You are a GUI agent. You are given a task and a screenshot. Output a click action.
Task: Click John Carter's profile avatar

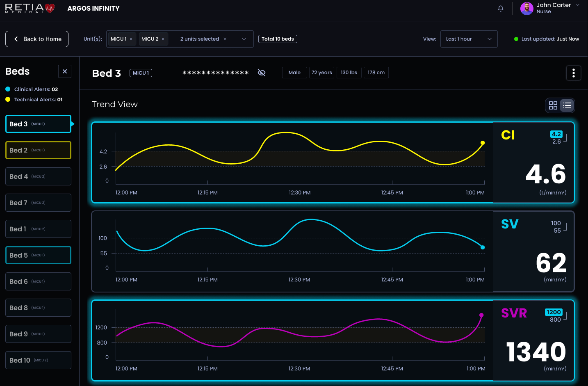click(x=526, y=8)
